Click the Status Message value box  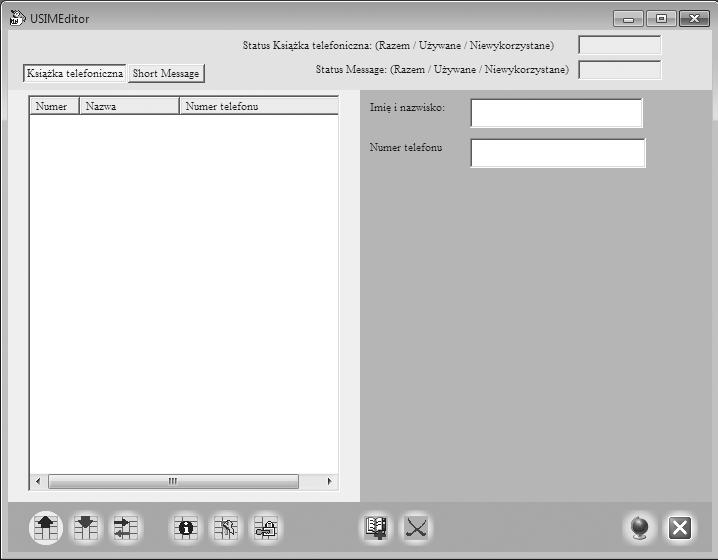620,70
